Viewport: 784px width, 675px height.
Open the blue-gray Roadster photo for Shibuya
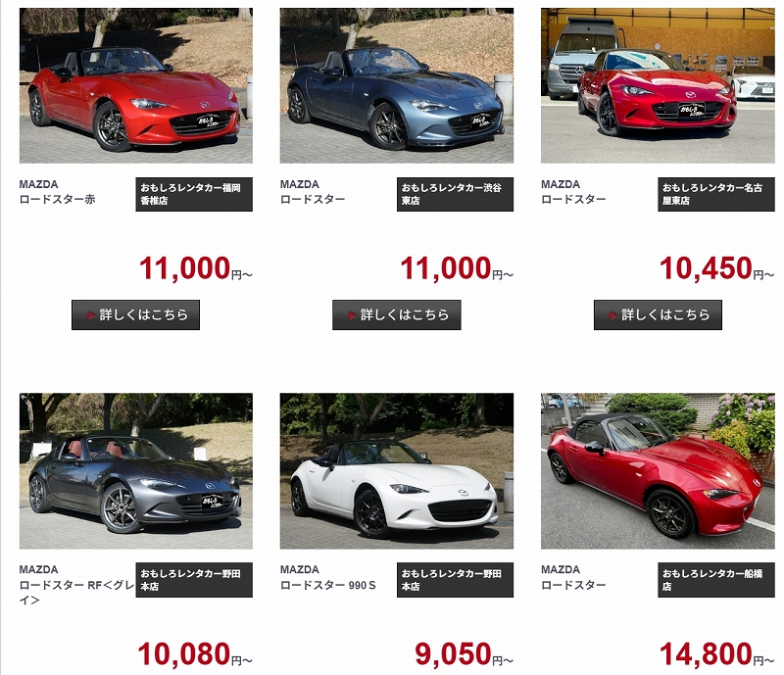click(397, 85)
